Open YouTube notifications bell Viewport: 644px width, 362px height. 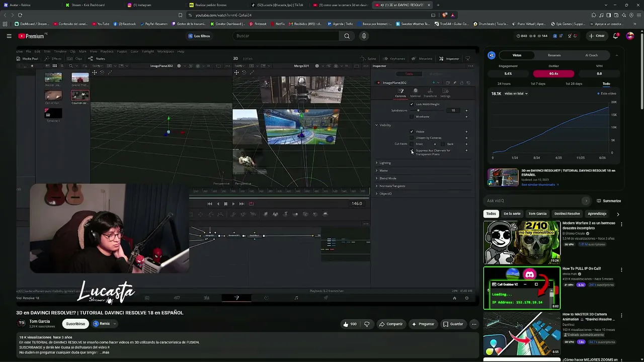(616, 36)
